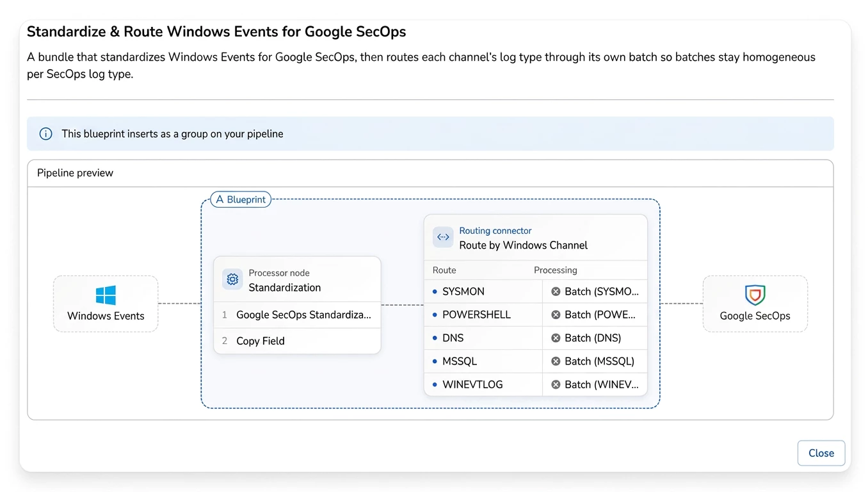Image resolution: width=868 pixels, height=492 pixels.
Task: Close the blueprint dialog
Action: click(821, 453)
